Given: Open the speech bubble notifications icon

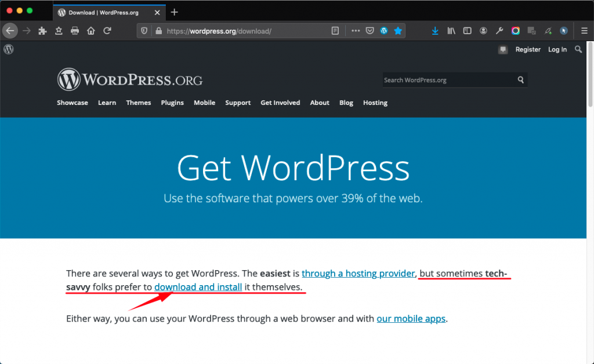Looking at the screenshot, I should (503, 50).
